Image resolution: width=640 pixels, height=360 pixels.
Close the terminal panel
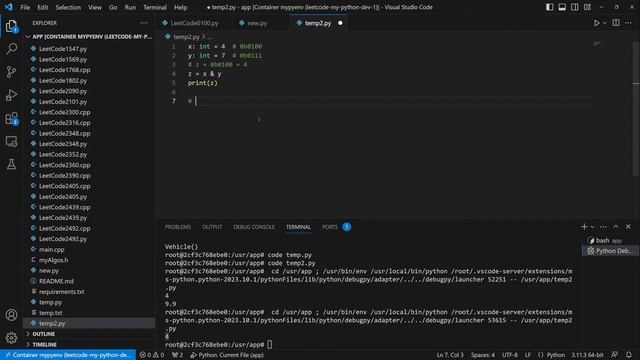pyautogui.click(x=629, y=227)
